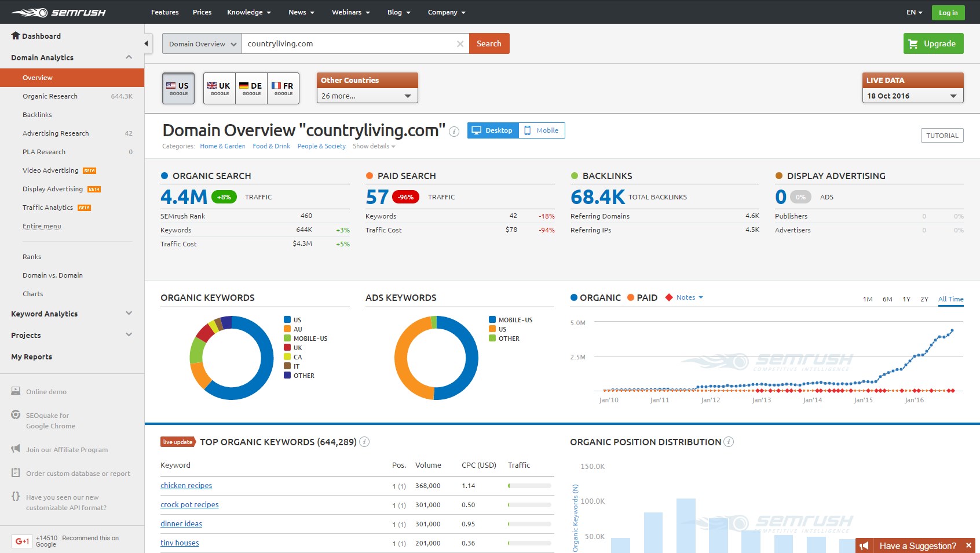Collapse the Domain Analytics section
Image resolution: width=980 pixels, height=553 pixels.
tap(129, 57)
